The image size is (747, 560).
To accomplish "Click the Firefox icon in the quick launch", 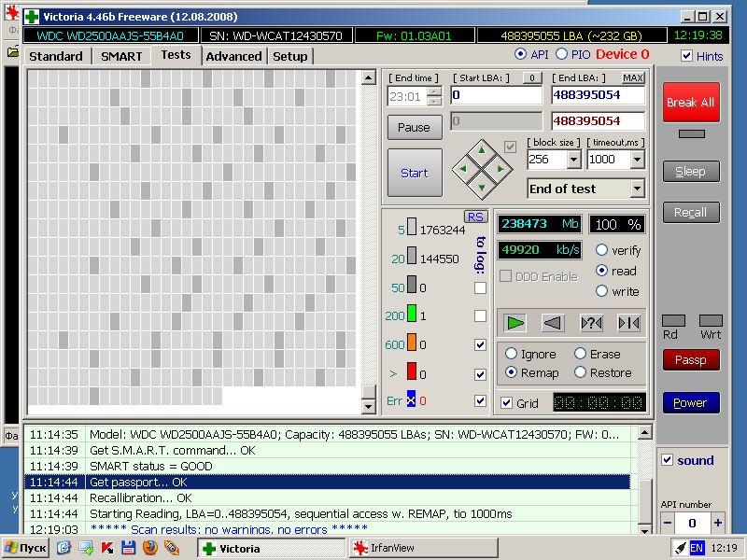I will (150, 548).
